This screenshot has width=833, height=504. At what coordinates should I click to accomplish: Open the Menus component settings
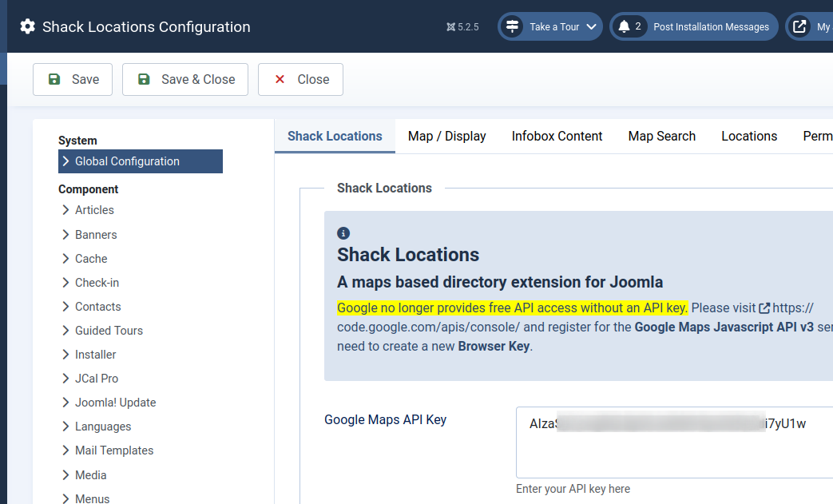[x=92, y=498]
